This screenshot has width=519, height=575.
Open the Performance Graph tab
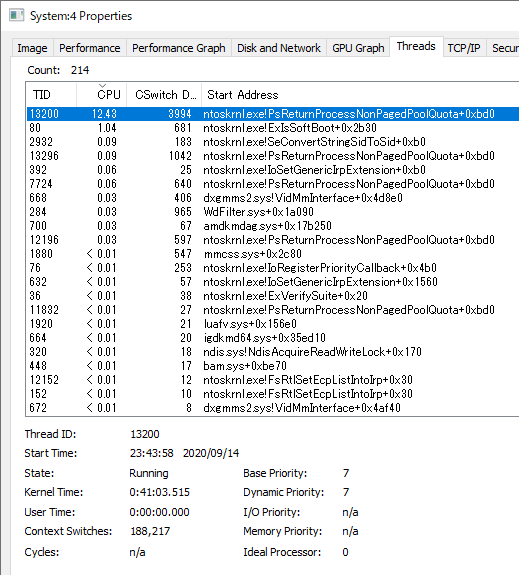179,48
